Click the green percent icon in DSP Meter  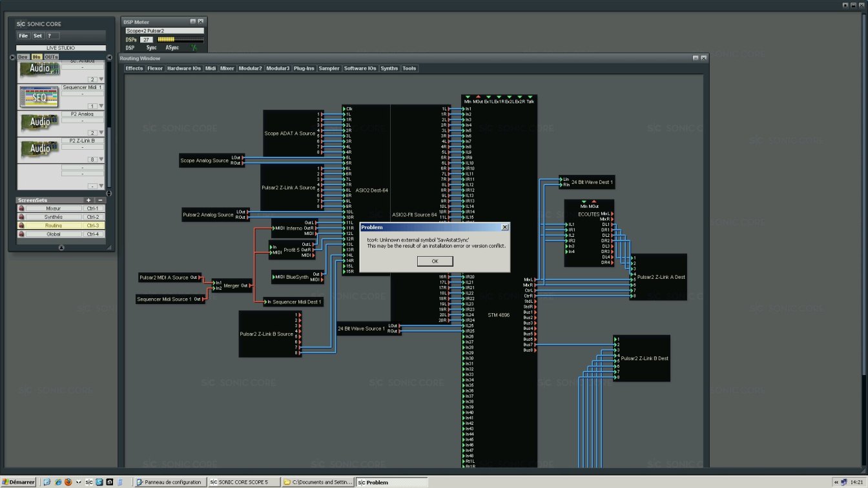193,47
